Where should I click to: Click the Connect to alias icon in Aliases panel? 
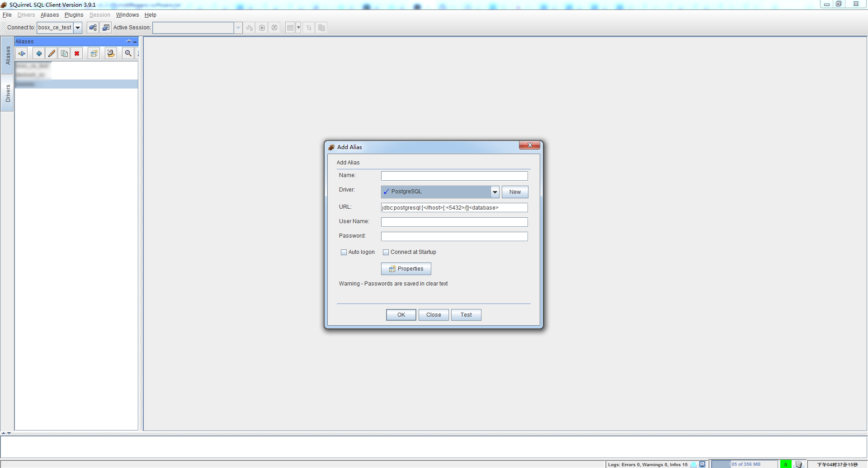pyautogui.click(x=22, y=54)
